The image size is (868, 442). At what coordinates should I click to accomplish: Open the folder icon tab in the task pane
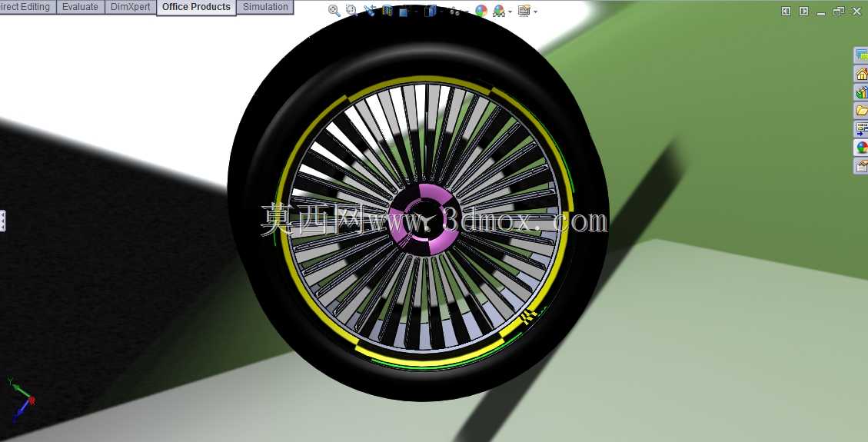click(x=861, y=110)
